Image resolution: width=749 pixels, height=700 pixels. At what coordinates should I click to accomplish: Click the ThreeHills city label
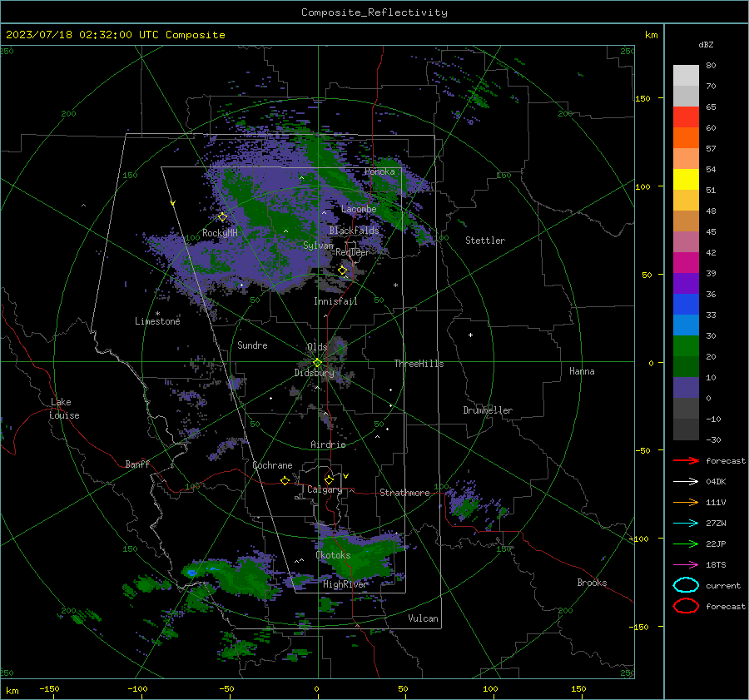[x=419, y=364]
